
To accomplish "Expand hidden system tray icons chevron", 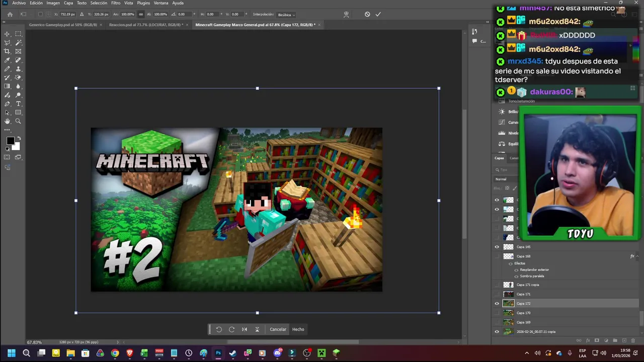I will (x=527, y=353).
